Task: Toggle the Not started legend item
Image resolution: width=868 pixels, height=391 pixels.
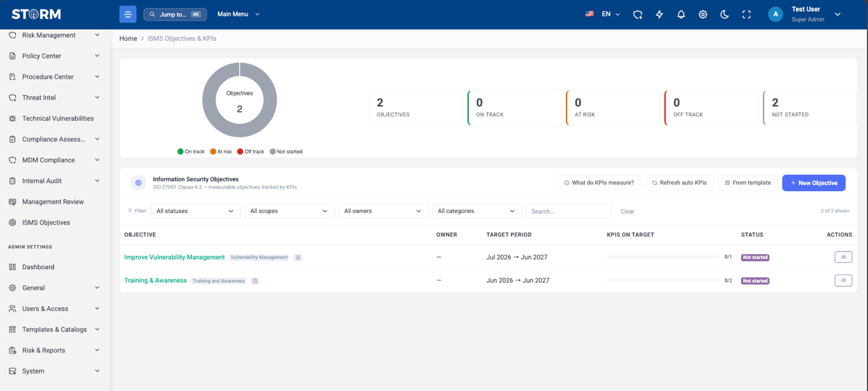Action: tap(286, 151)
